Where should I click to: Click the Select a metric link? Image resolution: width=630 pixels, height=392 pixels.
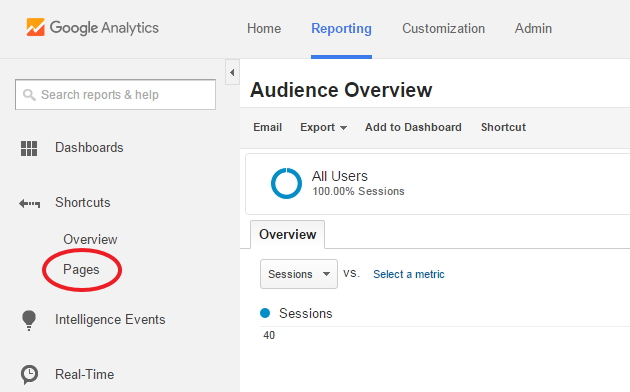[409, 274]
